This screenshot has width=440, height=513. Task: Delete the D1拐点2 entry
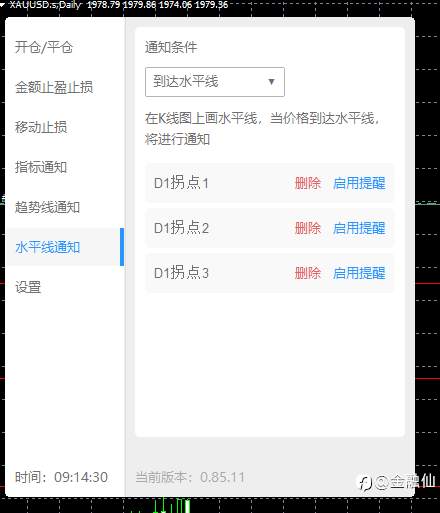tap(307, 228)
